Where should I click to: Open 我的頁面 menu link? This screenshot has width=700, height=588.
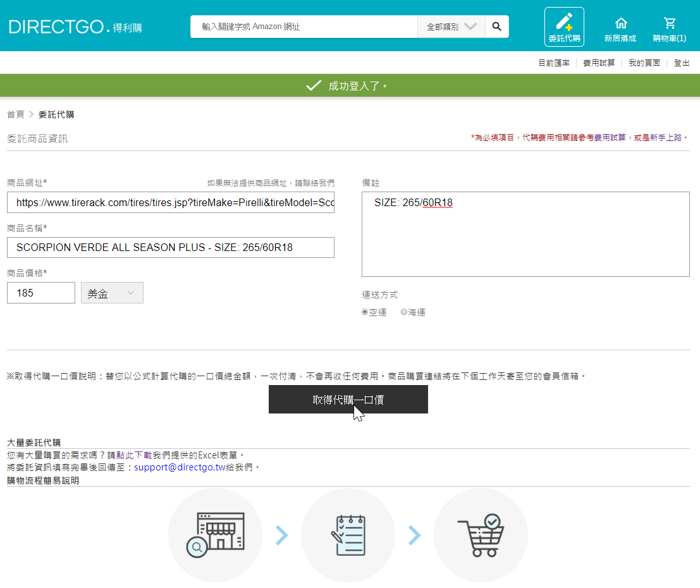[644, 63]
